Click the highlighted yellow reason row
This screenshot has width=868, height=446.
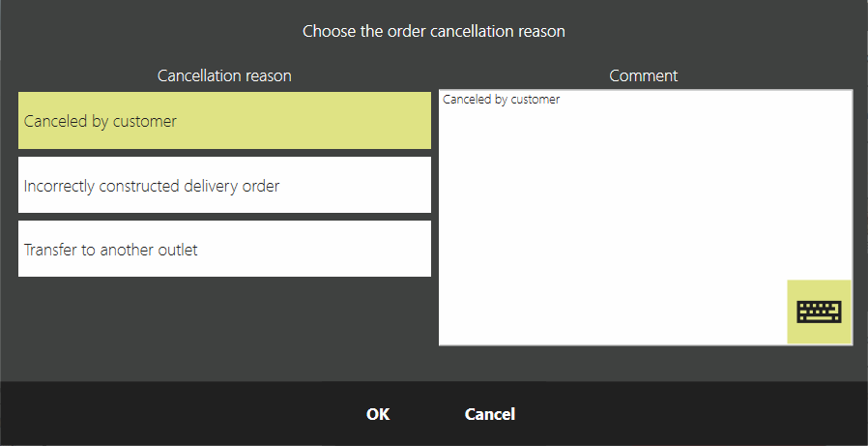[x=224, y=121]
